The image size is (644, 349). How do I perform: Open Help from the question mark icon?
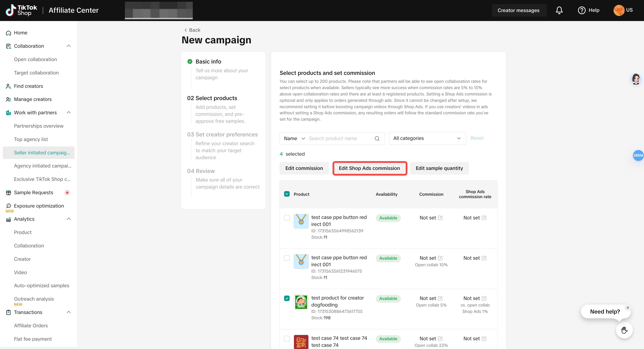[581, 10]
